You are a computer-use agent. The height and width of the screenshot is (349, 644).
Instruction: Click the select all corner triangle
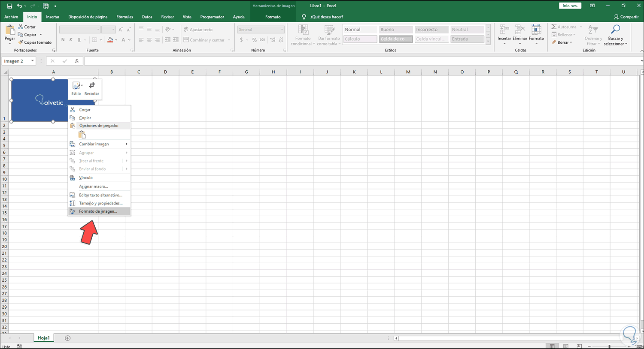6,72
